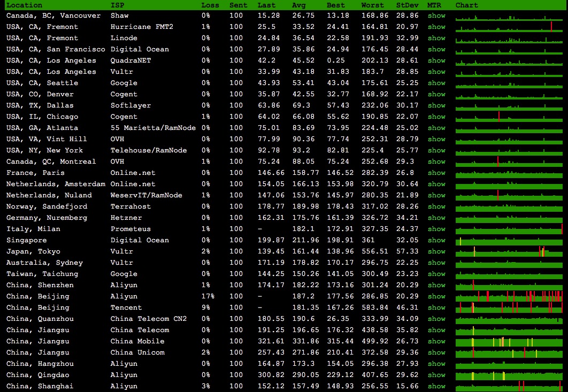Open the chart for Jiangsu China Unicom
The height and width of the screenshot is (392, 568).
pyautogui.click(x=509, y=352)
